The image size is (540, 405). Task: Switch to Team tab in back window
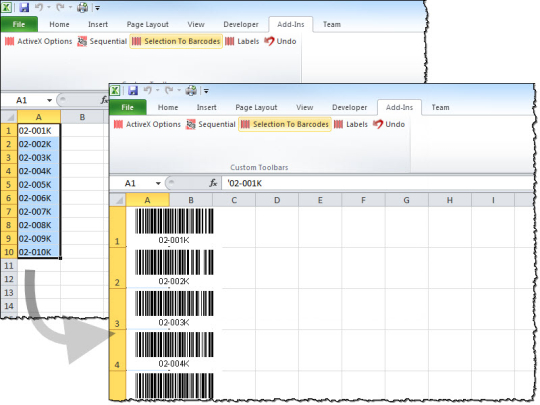[332, 24]
